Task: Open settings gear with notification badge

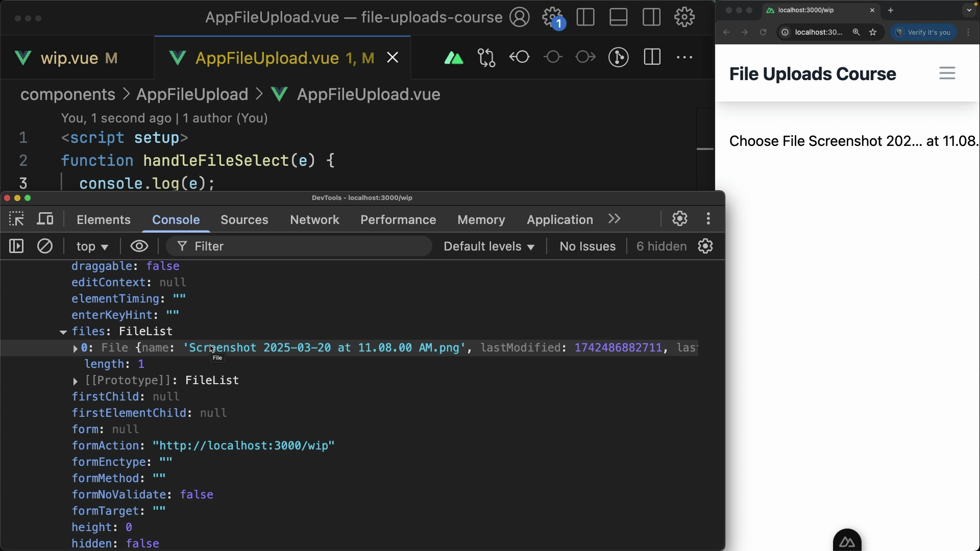Action: click(553, 18)
